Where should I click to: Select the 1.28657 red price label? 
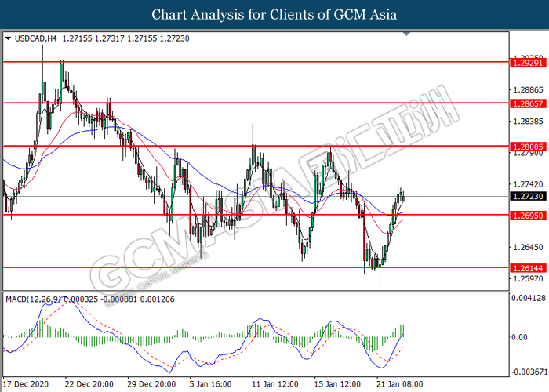click(526, 103)
